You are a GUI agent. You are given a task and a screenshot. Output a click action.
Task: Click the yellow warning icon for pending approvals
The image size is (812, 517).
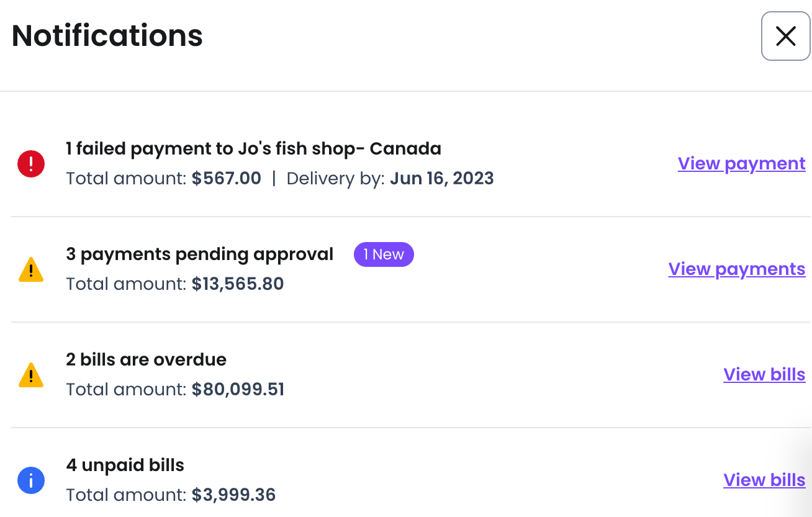(x=31, y=269)
